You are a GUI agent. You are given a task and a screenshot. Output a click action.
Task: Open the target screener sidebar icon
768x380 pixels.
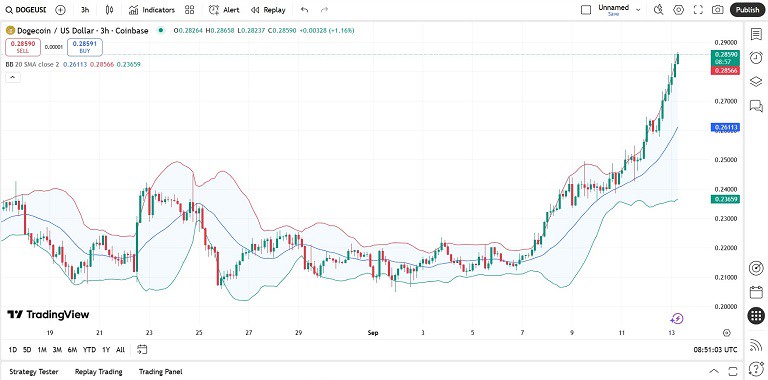pyautogui.click(x=756, y=268)
